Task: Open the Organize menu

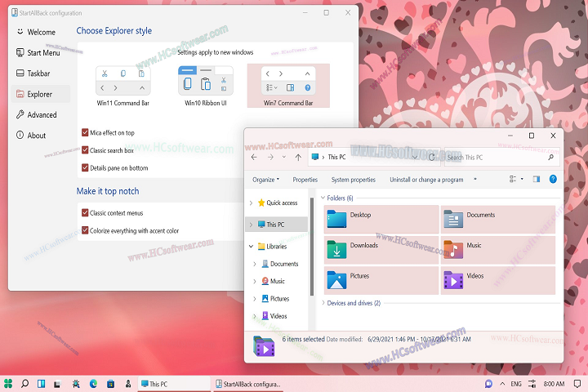Action: click(265, 180)
